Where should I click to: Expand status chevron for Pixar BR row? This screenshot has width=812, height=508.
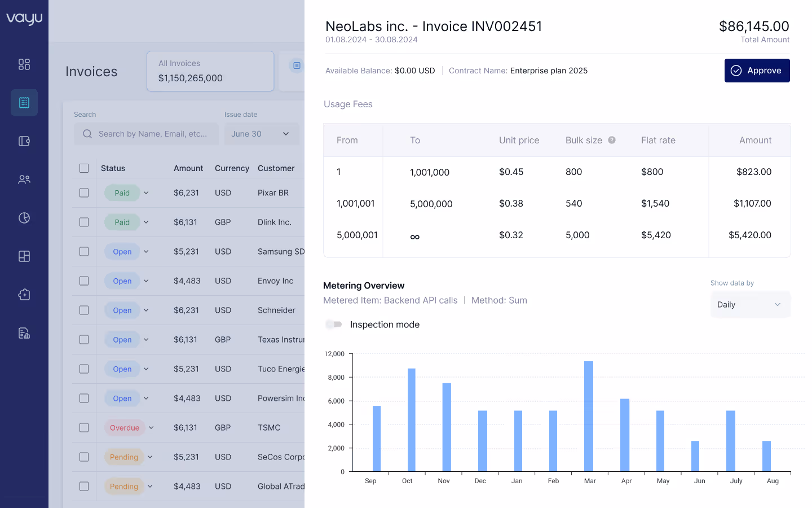click(x=146, y=193)
